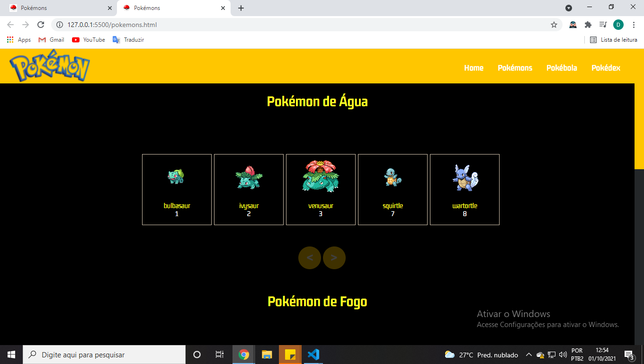Select the bulbasaur card sprite
This screenshot has height=364, width=644.
tap(176, 176)
